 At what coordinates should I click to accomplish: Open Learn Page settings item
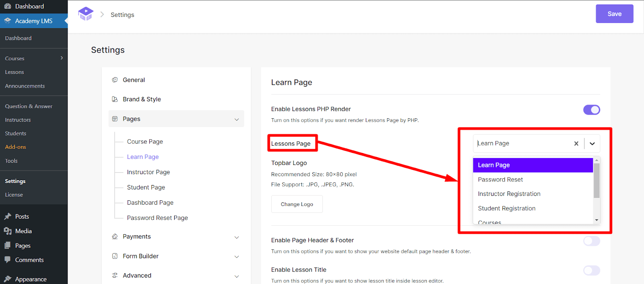(143, 157)
